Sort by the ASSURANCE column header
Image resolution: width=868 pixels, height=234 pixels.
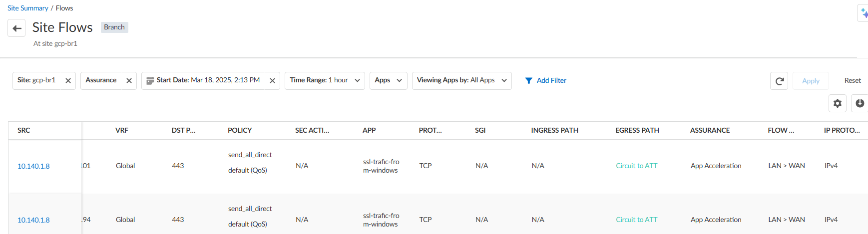click(x=710, y=130)
